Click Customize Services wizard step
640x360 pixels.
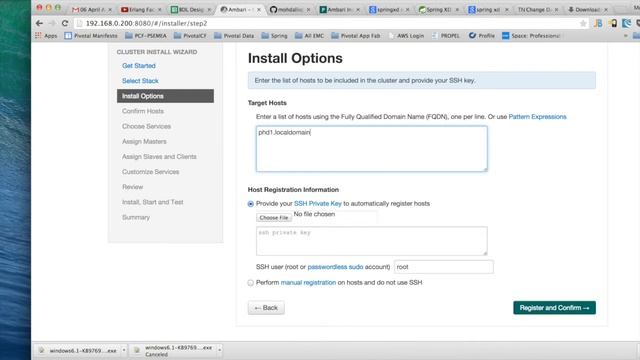(151, 172)
